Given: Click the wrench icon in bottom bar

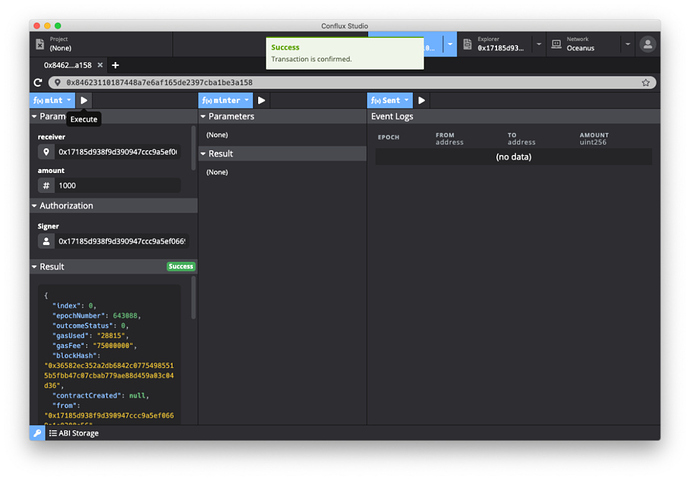Looking at the screenshot, I should pos(37,433).
